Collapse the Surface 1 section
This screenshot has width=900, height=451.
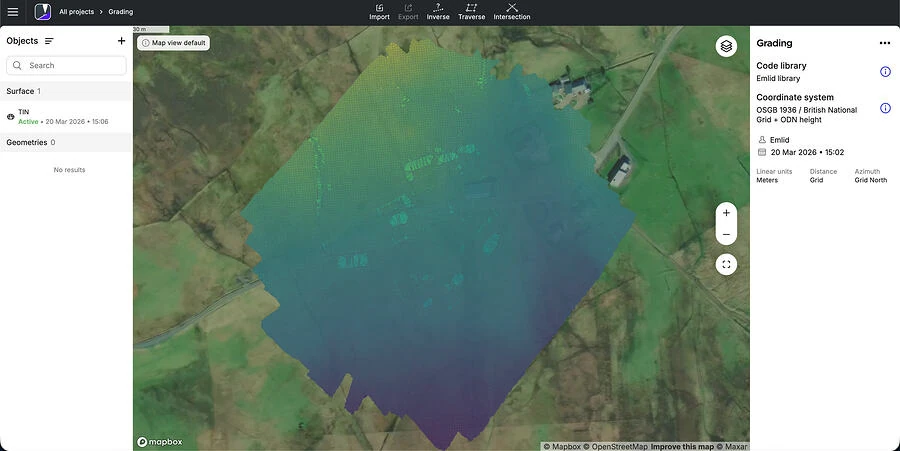click(x=66, y=91)
